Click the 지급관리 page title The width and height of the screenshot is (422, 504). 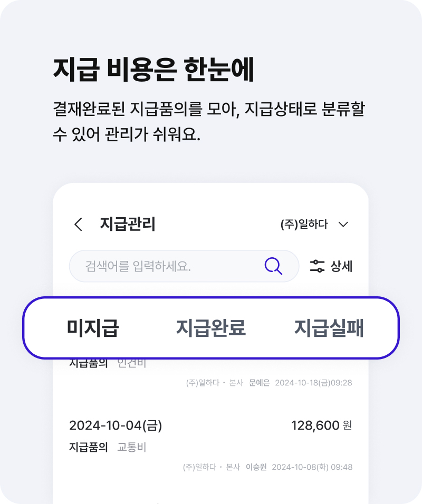pyautogui.click(x=128, y=224)
